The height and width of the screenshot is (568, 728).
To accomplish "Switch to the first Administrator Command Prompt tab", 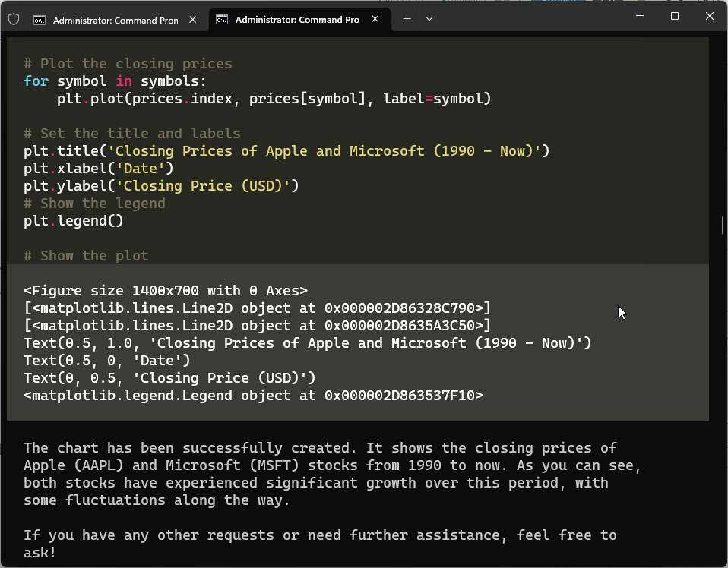I will tap(116, 21).
